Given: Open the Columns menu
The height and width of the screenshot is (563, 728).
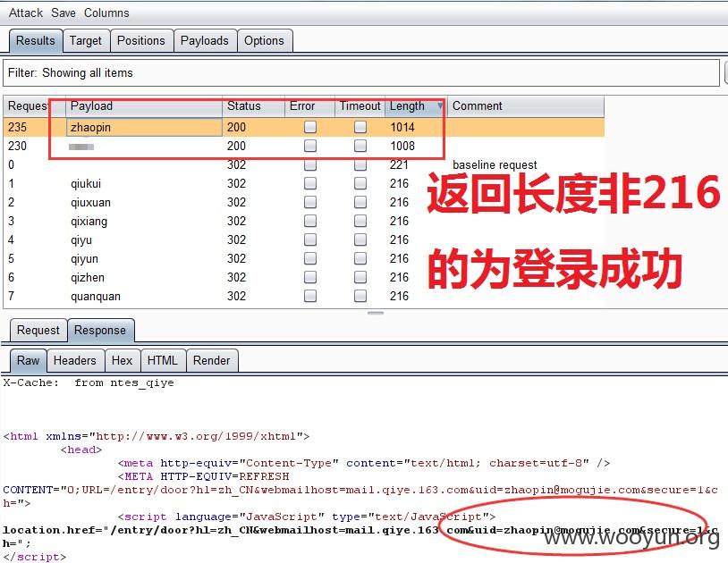Looking at the screenshot, I should 106,13.
